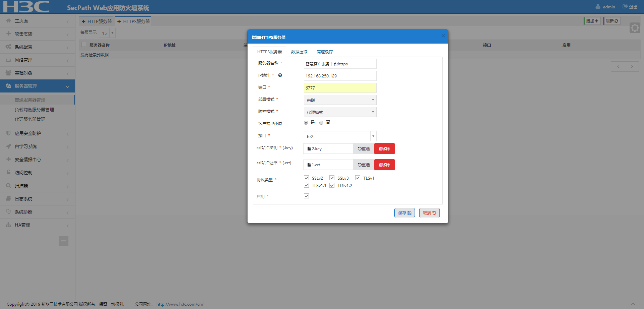The width and height of the screenshot is (644, 309).
Task: Toggle the TLSv1.1 protocol checkbox
Action: point(306,185)
